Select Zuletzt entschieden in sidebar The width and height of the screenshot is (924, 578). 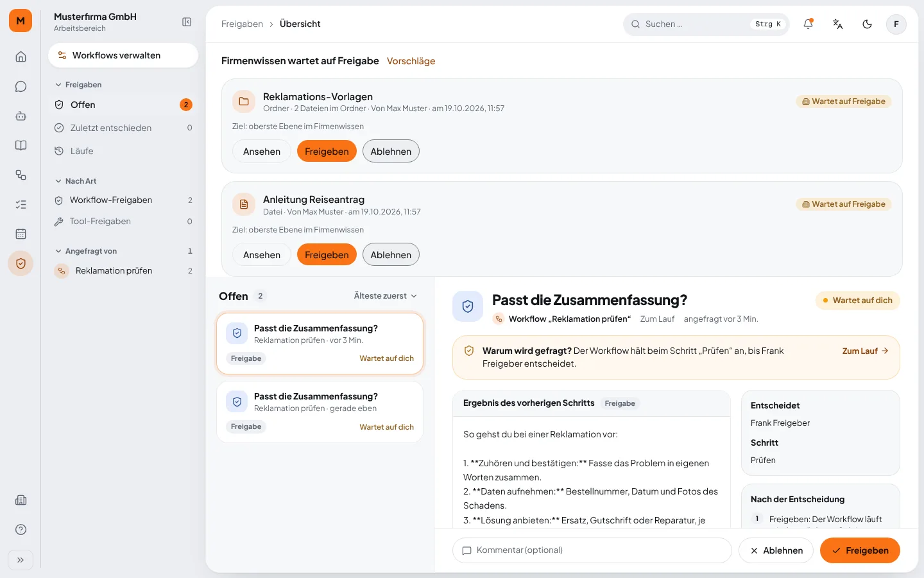[123, 128]
